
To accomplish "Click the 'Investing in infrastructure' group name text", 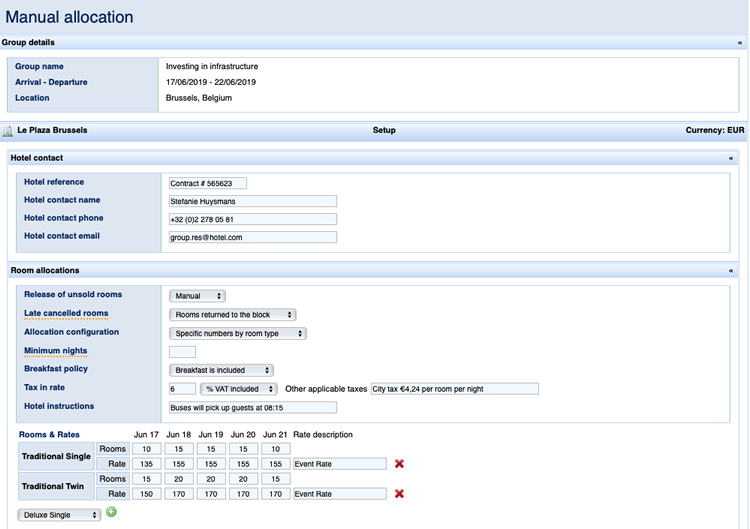I will [212, 66].
